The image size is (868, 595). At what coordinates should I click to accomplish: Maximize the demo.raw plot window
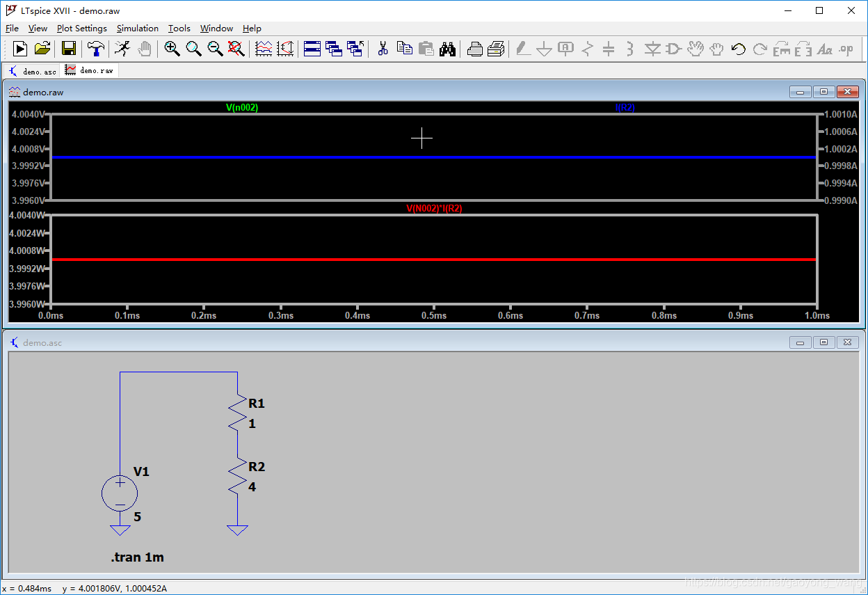point(823,92)
